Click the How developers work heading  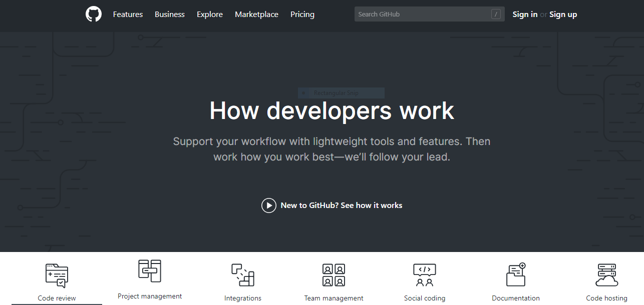click(332, 110)
